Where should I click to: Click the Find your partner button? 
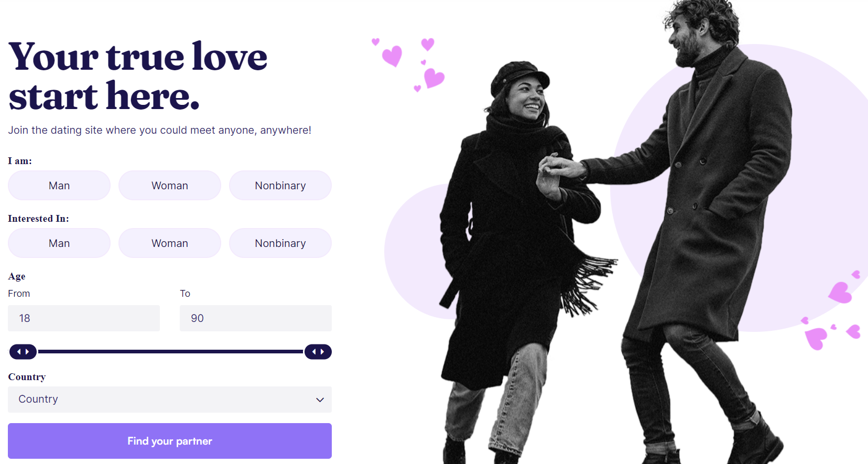click(x=170, y=441)
